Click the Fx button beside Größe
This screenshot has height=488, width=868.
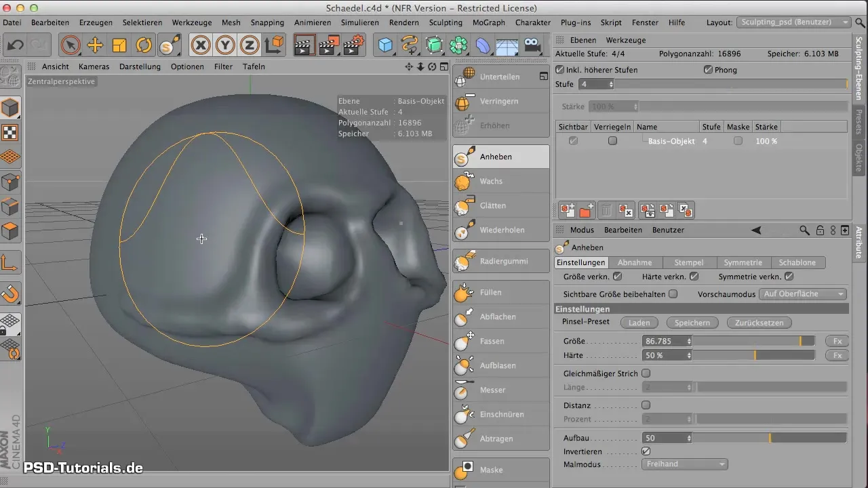(x=837, y=342)
